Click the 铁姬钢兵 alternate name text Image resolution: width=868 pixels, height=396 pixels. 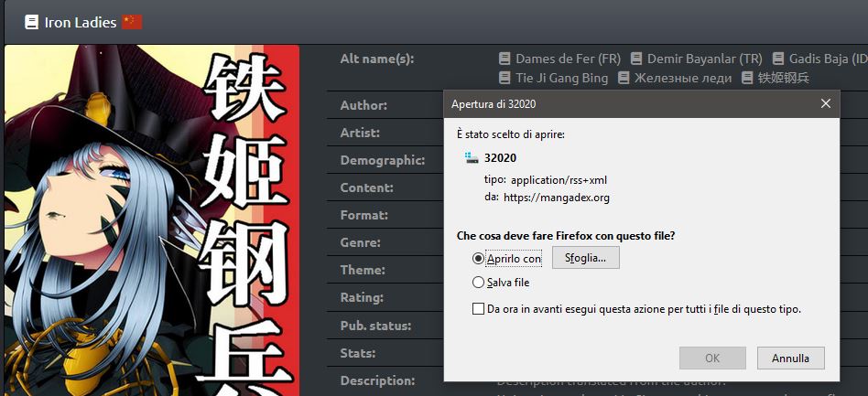784,78
